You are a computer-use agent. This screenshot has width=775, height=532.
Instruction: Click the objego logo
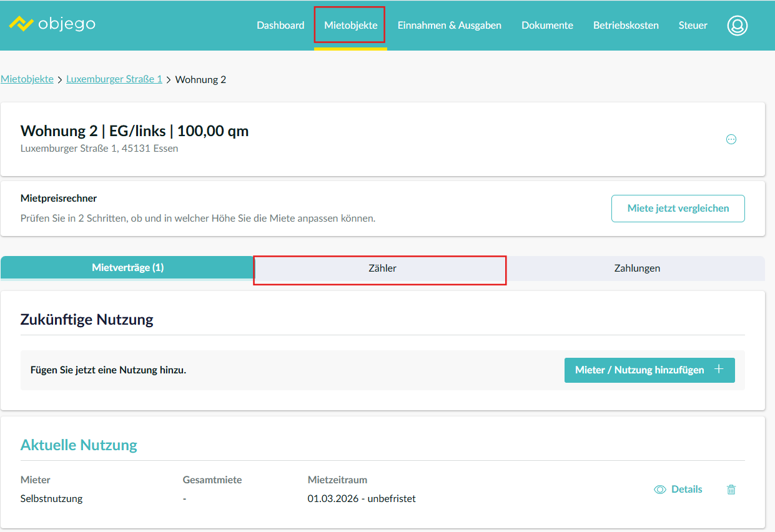coord(52,24)
